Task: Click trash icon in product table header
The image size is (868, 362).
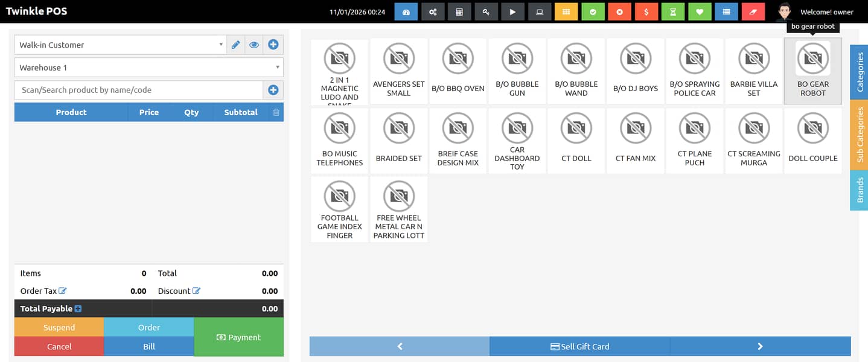Action: coord(276,112)
